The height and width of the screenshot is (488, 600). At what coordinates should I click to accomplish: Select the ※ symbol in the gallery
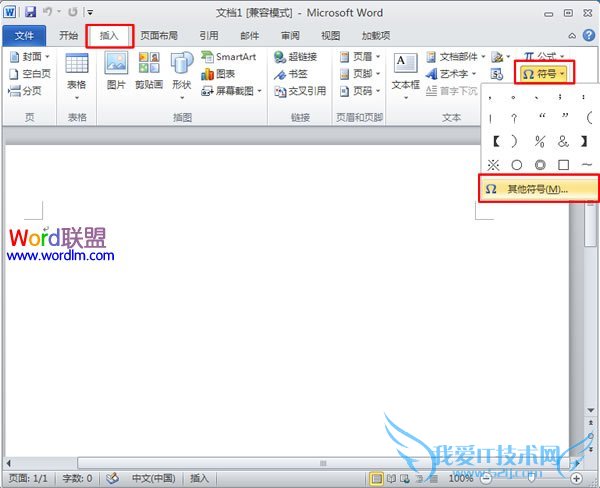[x=493, y=164]
